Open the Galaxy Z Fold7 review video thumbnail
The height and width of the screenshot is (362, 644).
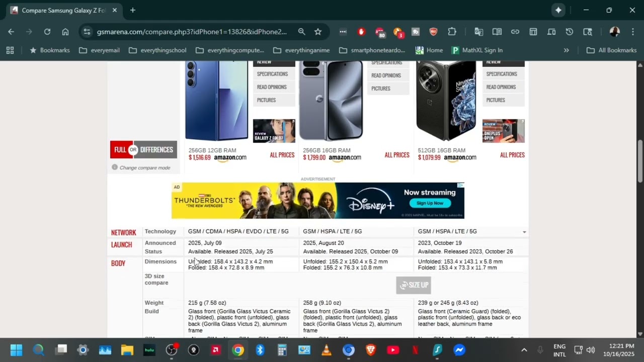pyautogui.click(x=274, y=131)
